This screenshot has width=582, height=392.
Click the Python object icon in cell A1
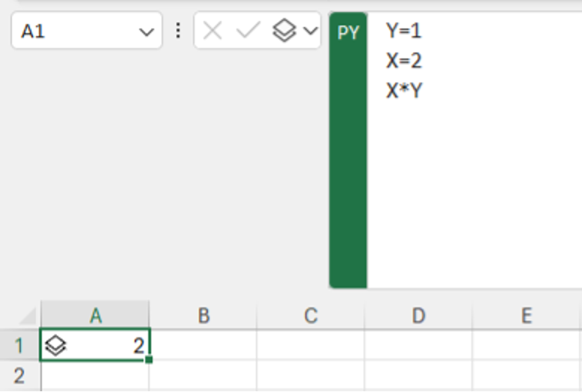coord(55,345)
